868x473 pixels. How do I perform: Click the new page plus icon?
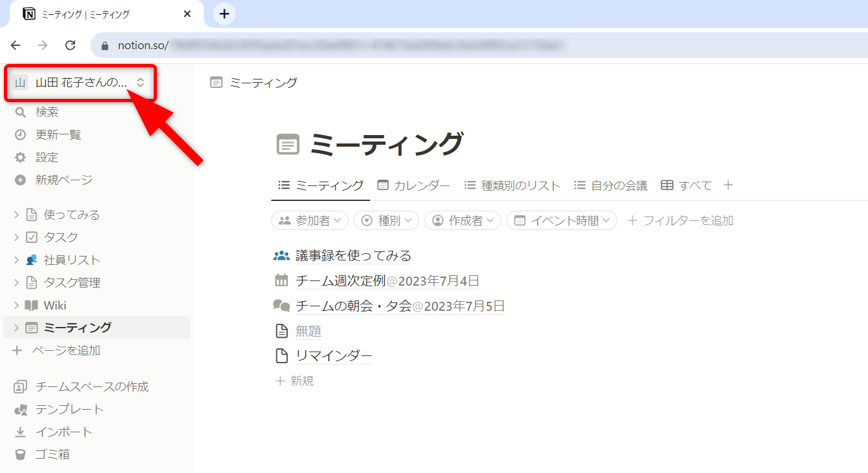[x=20, y=180]
